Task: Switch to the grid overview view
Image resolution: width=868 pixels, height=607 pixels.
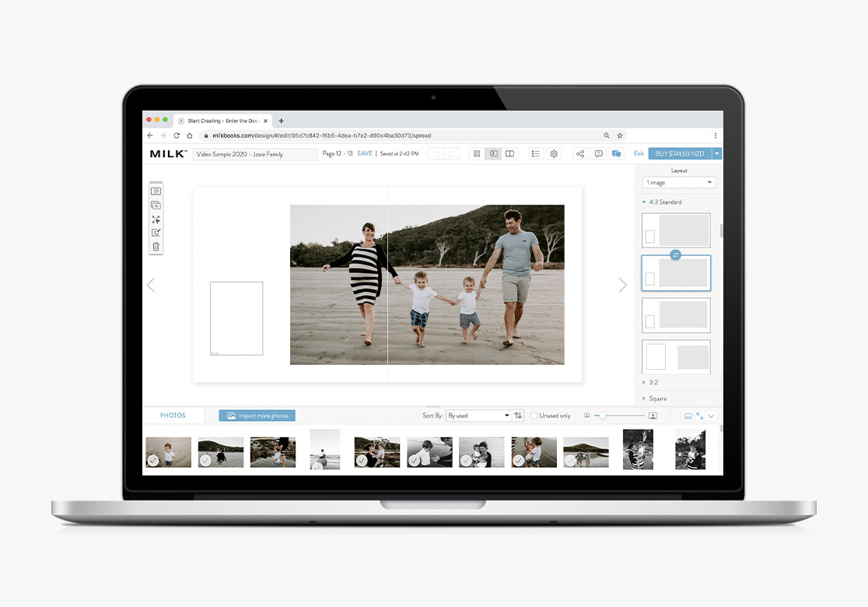Action: pyautogui.click(x=477, y=154)
